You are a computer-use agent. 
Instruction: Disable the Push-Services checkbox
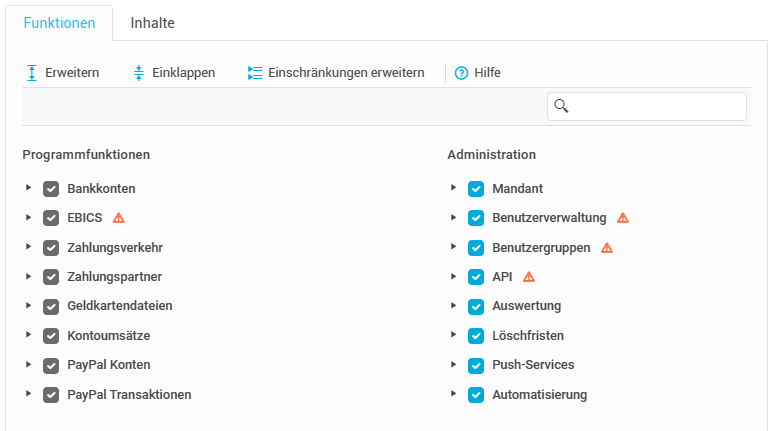476,365
